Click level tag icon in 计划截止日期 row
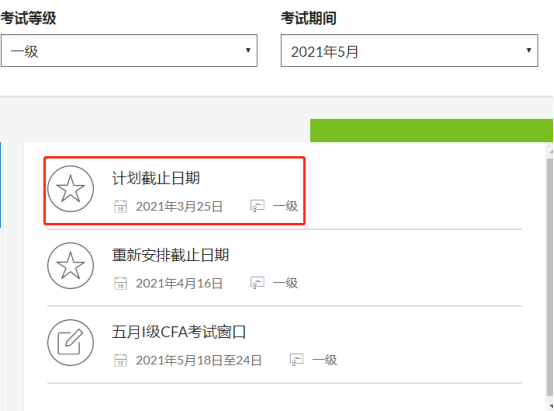The height and width of the screenshot is (411, 554). point(257,206)
